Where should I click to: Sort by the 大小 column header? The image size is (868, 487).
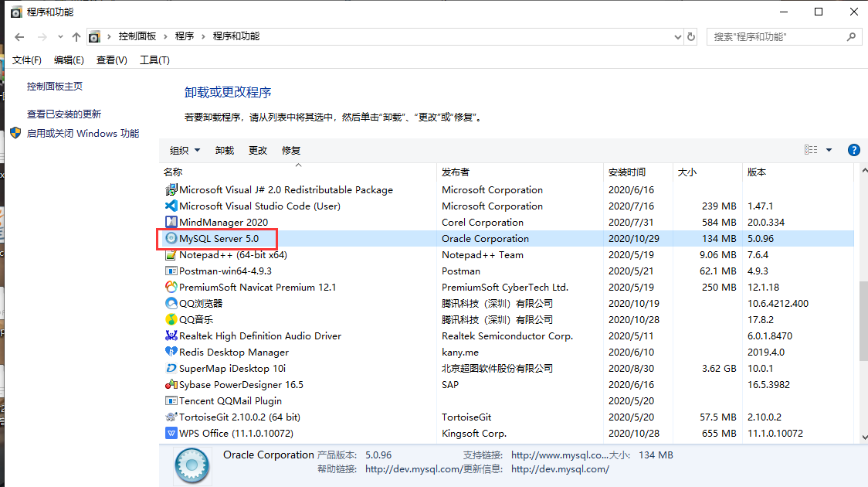point(707,172)
